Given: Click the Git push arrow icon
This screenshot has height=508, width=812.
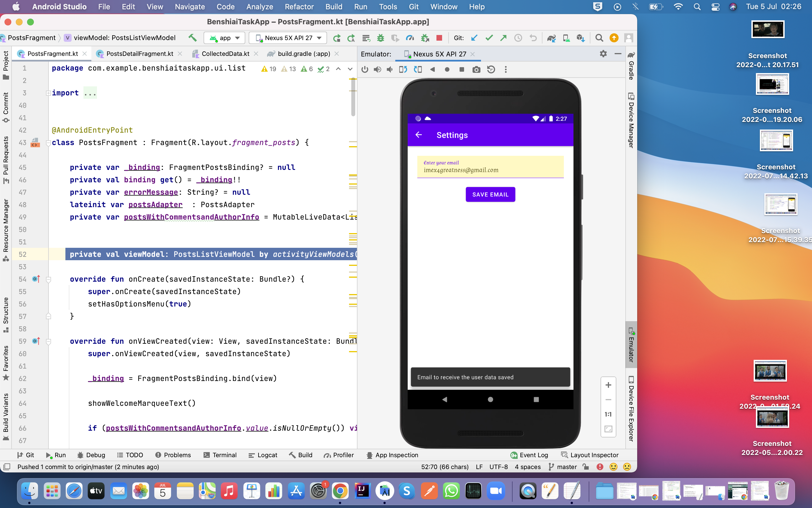Looking at the screenshot, I should (x=503, y=38).
